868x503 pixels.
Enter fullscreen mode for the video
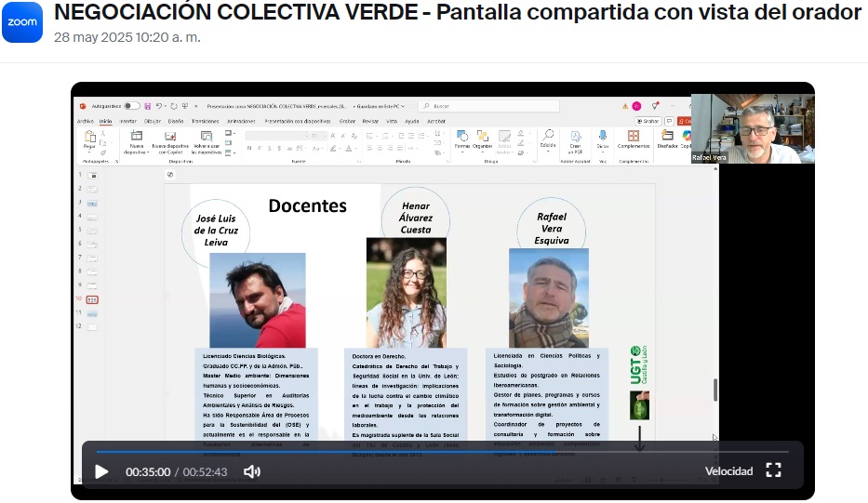pyautogui.click(x=773, y=470)
